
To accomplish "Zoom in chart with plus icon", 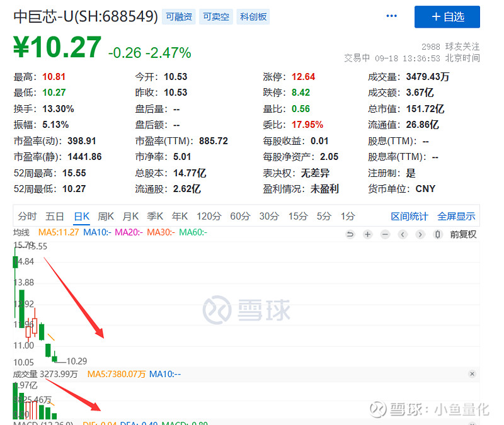I will tap(367, 234).
